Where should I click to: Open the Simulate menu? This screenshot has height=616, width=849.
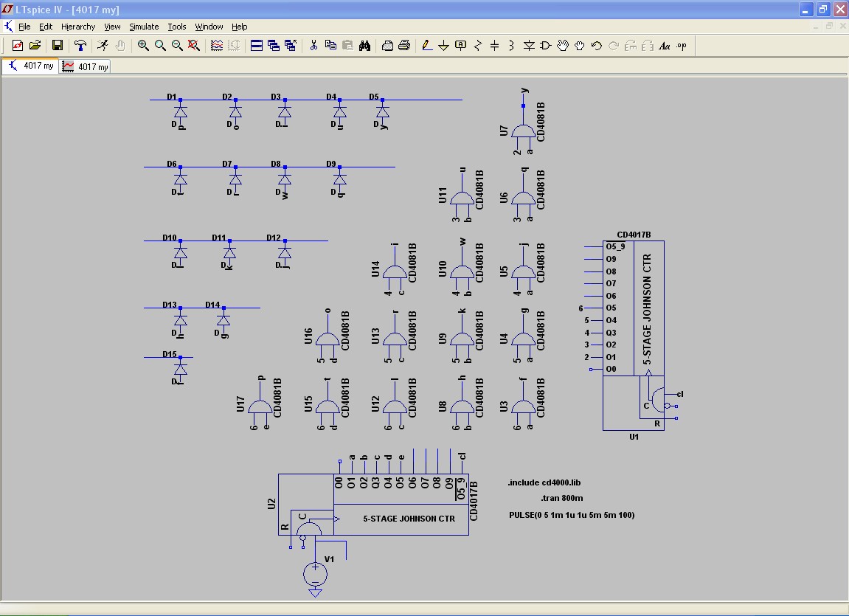click(144, 27)
